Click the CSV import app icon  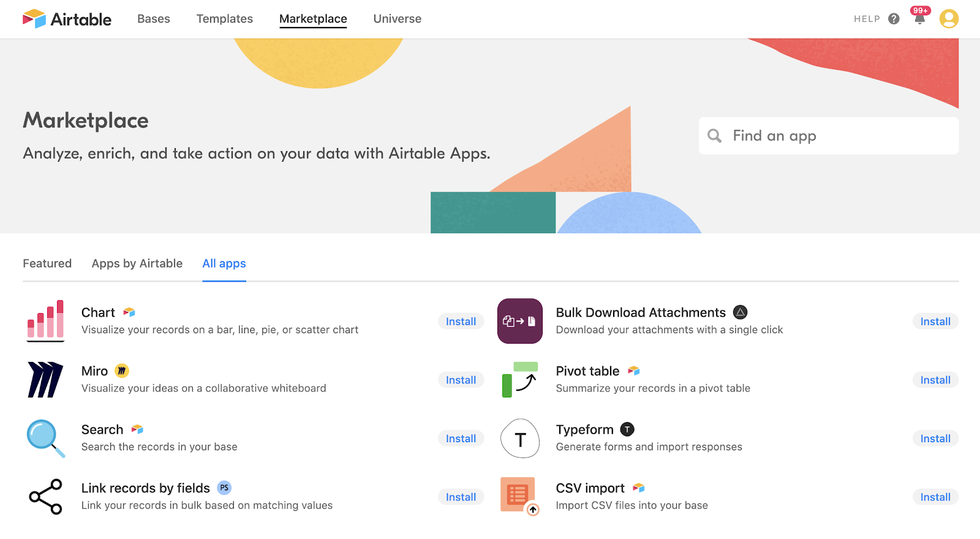(x=520, y=497)
